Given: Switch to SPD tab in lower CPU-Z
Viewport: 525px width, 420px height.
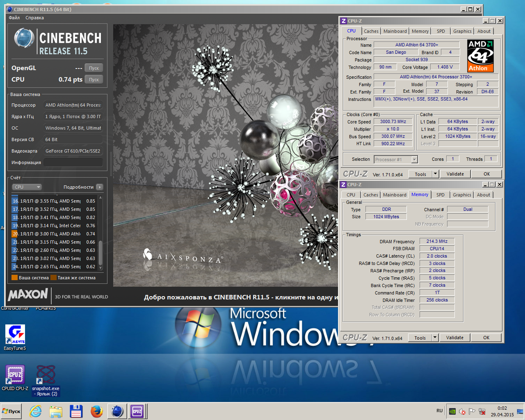Looking at the screenshot, I should click(441, 195).
